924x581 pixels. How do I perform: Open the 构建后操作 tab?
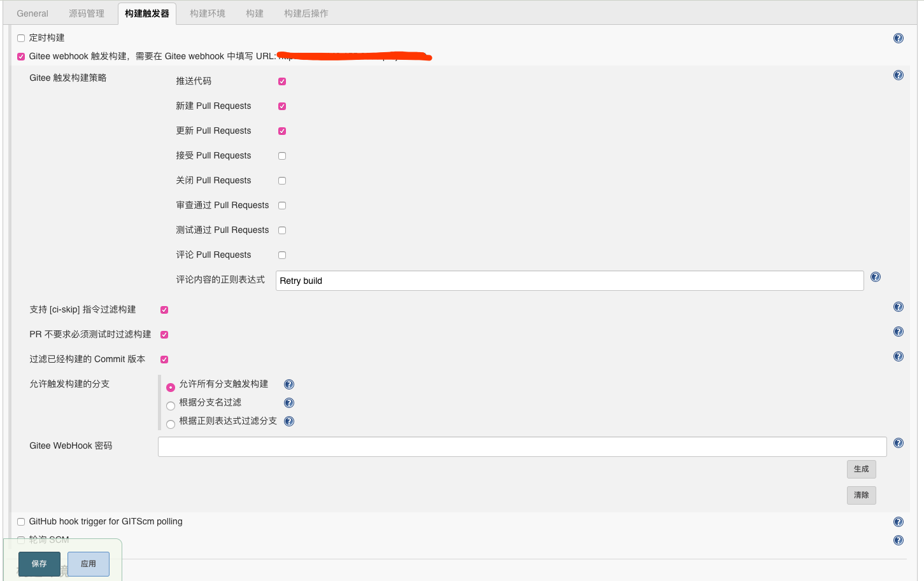click(x=306, y=13)
